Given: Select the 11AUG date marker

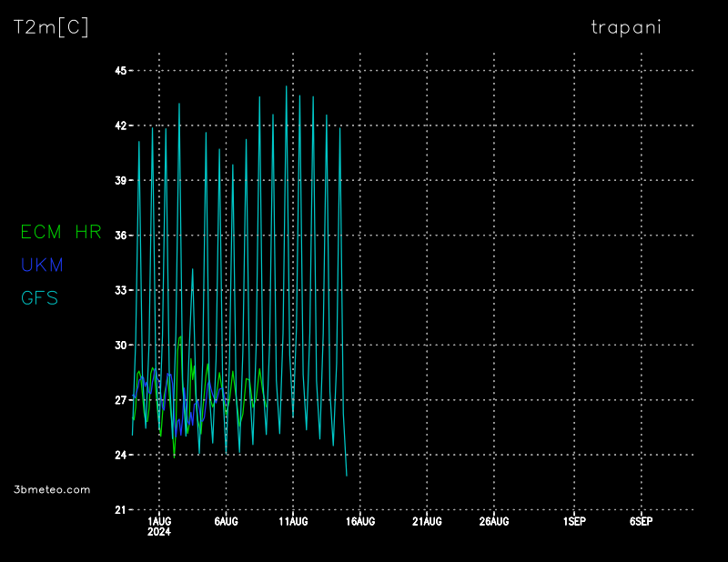Looking at the screenshot, I should pos(293,522).
